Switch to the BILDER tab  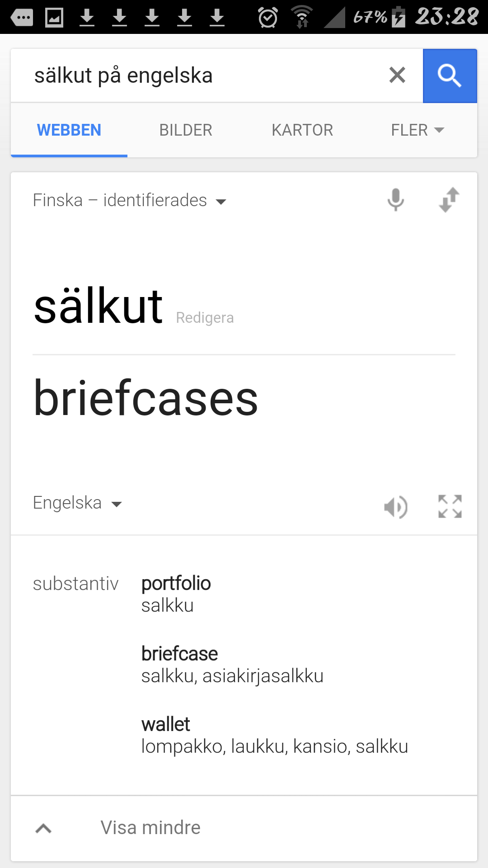186,130
